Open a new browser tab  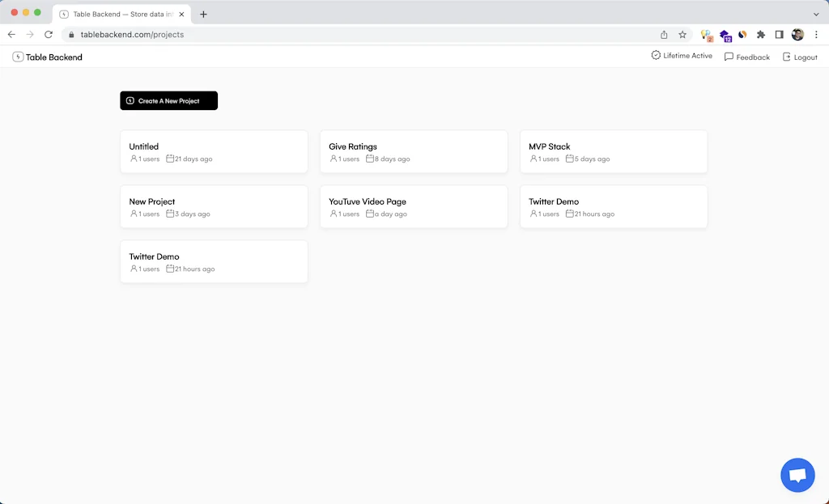[x=203, y=14]
